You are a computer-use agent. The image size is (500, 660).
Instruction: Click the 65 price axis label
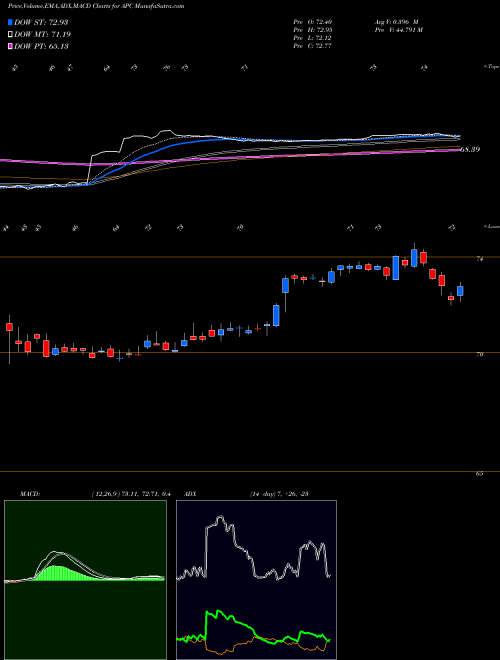(x=479, y=473)
